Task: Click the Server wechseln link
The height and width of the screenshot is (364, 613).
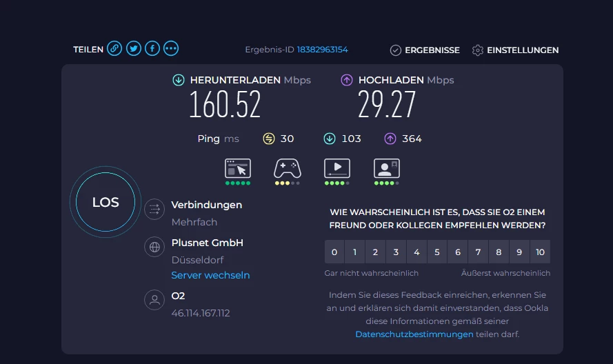Action: point(210,275)
